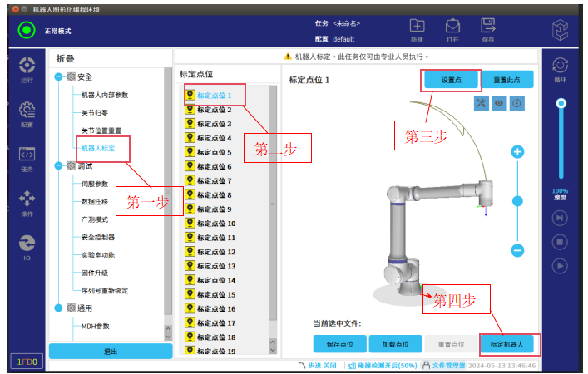Open the IO sidebar panel
The width and height of the screenshot is (588, 374).
tap(27, 244)
